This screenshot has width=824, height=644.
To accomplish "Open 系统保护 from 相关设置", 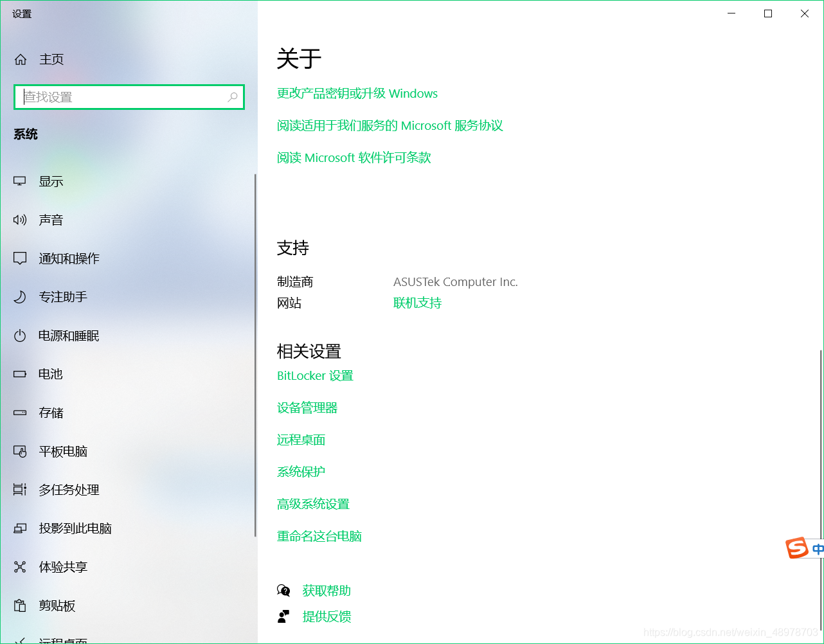I will [x=301, y=471].
